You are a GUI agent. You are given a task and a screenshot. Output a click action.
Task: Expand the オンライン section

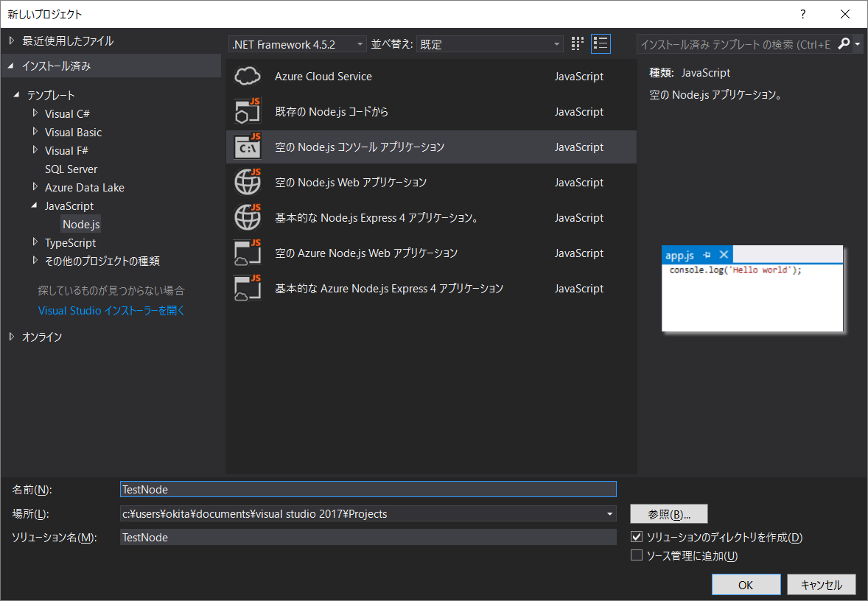pyautogui.click(x=12, y=337)
